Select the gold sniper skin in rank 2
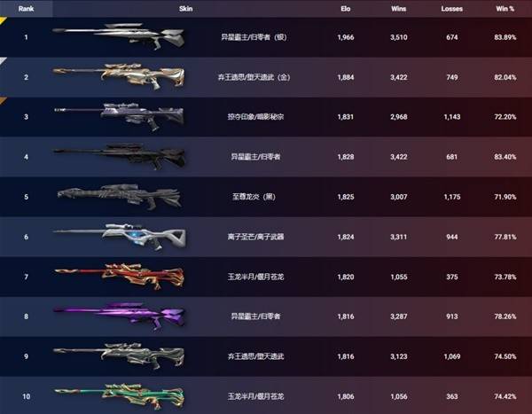This screenshot has height=414, width=532. [119, 76]
